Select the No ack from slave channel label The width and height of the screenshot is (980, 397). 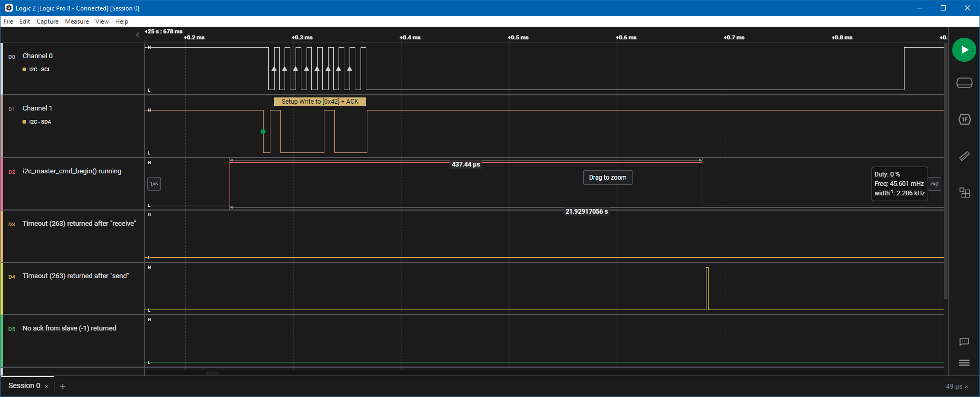(x=69, y=328)
